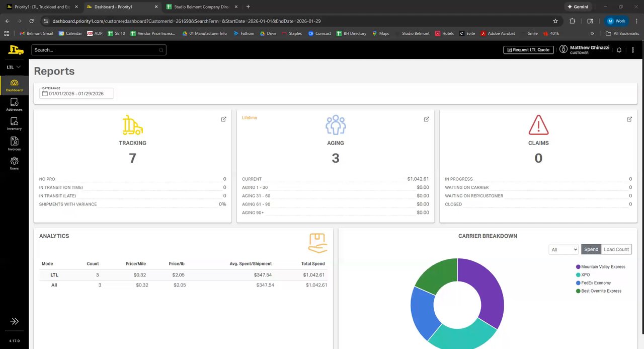Viewport: 644px width, 349px height.
Task: Select the Spend toggle button
Action: 591,249
